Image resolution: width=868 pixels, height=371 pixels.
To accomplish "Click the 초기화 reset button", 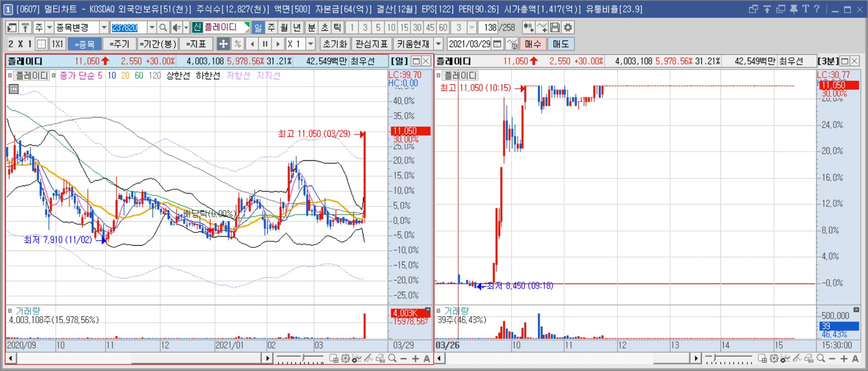I will click(335, 44).
